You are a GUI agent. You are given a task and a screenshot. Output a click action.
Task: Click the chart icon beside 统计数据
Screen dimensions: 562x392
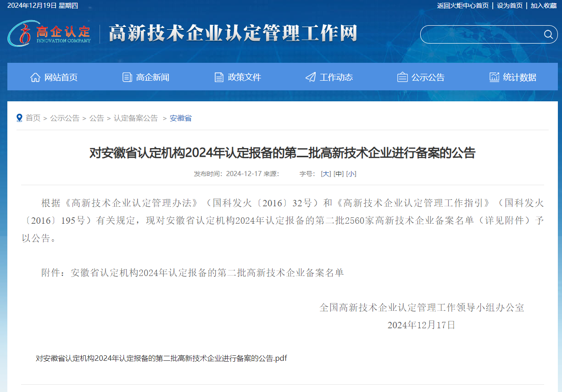pyautogui.click(x=494, y=77)
